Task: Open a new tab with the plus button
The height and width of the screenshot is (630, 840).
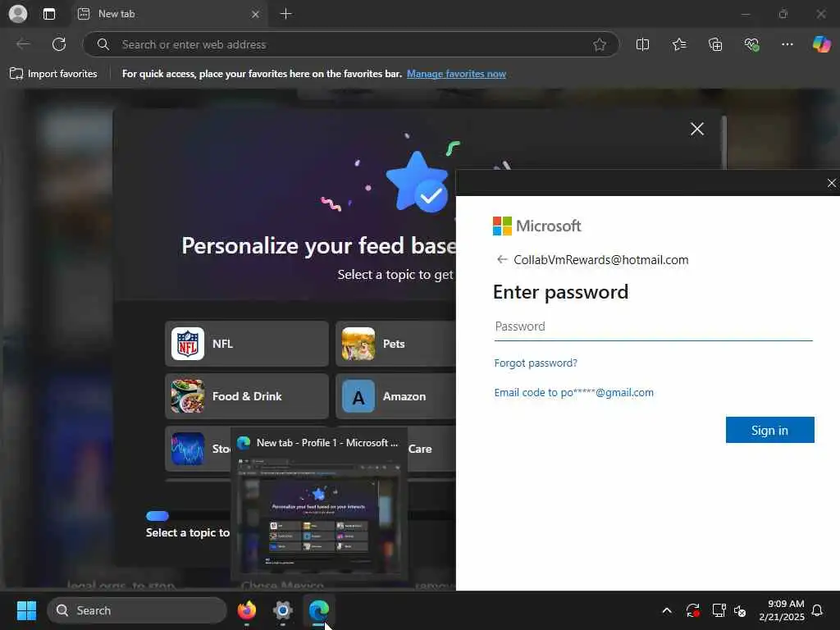Action: (286, 14)
